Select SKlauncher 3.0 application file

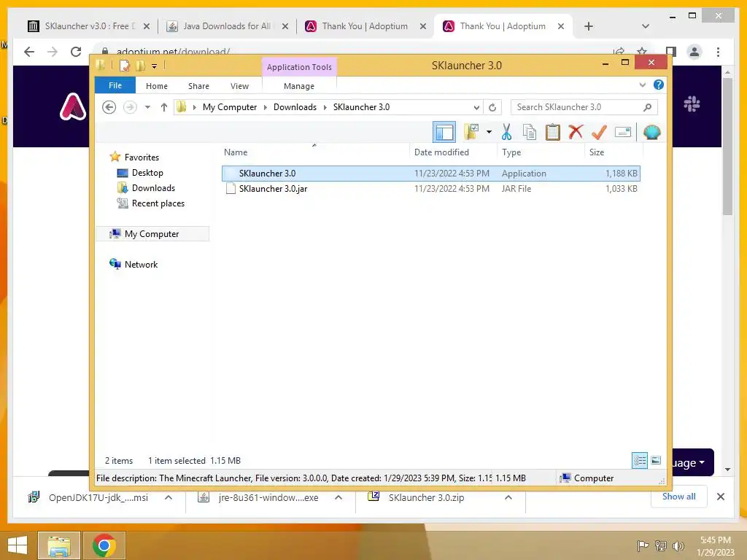coord(430,174)
